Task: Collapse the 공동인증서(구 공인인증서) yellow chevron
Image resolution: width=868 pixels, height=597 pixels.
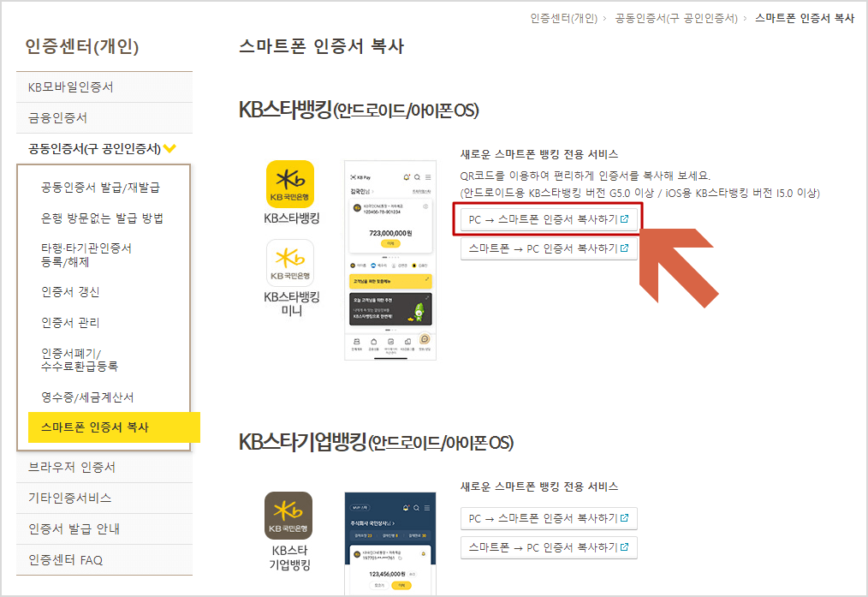Action: pyautogui.click(x=170, y=148)
